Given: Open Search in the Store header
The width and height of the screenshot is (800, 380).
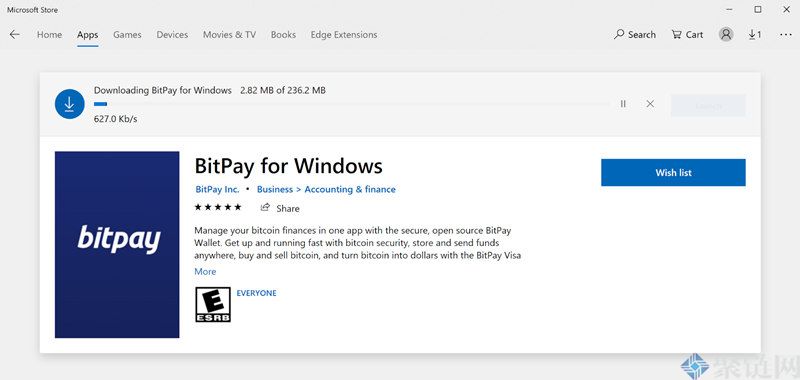Looking at the screenshot, I should [635, 35].
